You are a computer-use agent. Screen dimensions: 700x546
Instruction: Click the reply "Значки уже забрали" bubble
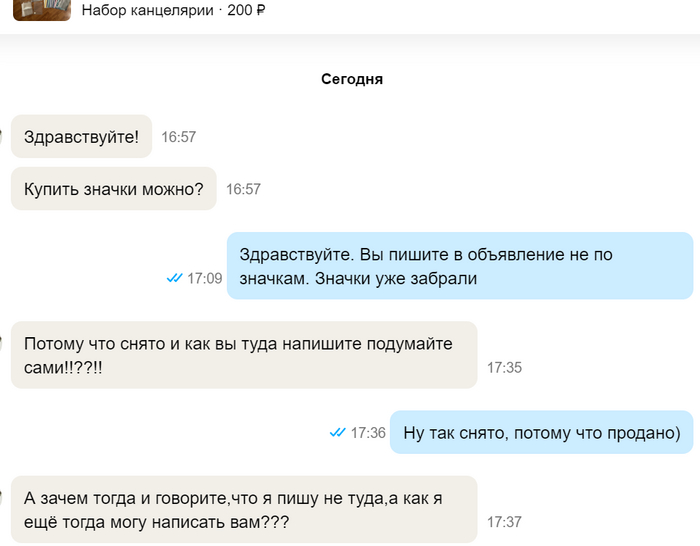point(459,266)
